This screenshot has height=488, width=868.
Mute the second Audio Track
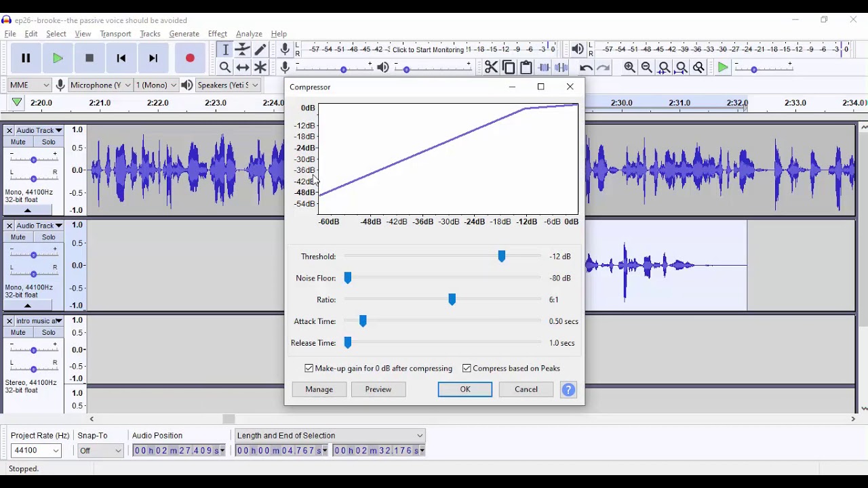click(18, 237)
